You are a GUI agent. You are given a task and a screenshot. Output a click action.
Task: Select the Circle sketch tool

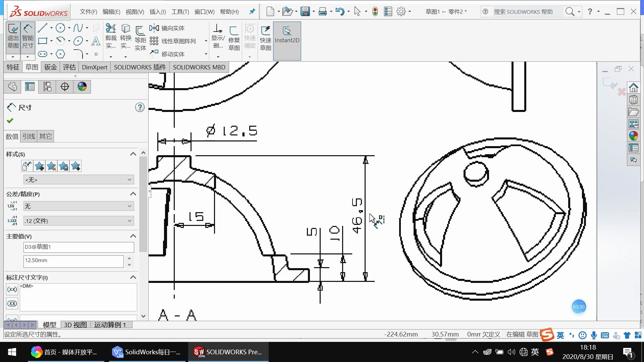click(60, 28)
